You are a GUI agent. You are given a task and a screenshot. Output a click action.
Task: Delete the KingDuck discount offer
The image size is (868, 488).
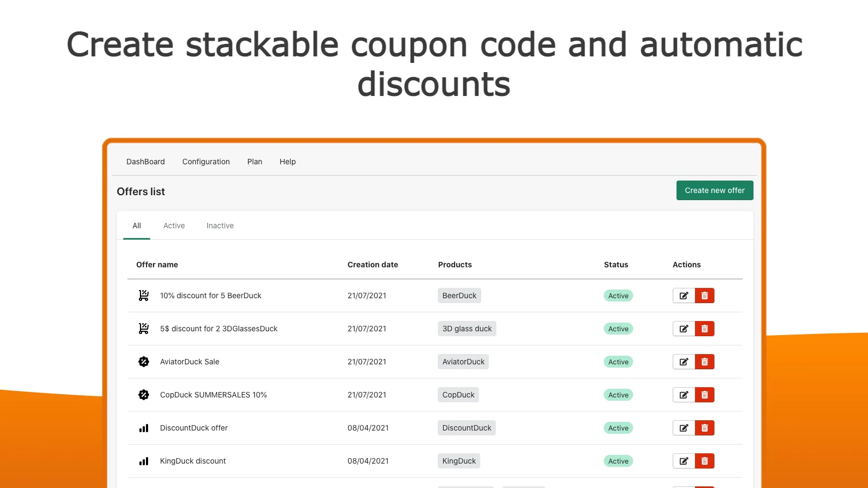pos(705,461)
